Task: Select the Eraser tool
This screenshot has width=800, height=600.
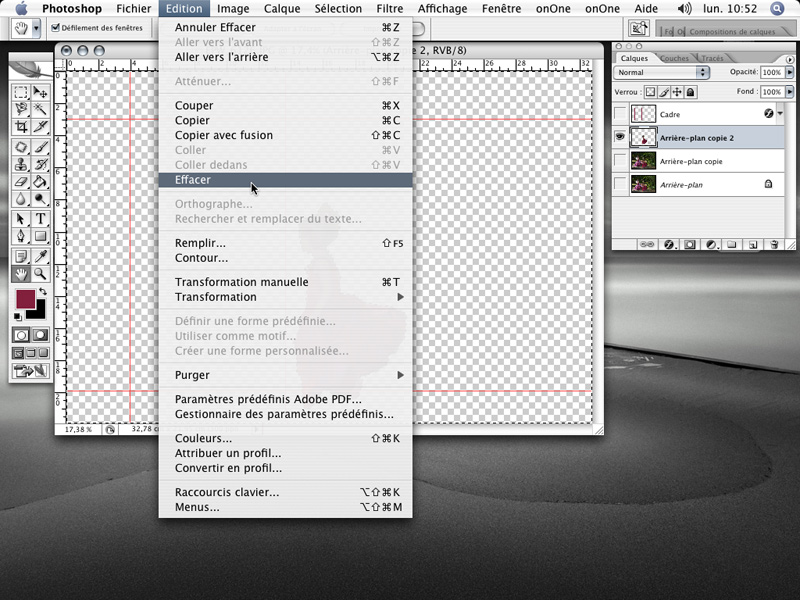Action: pyautogui.click(x=21, y=181)
